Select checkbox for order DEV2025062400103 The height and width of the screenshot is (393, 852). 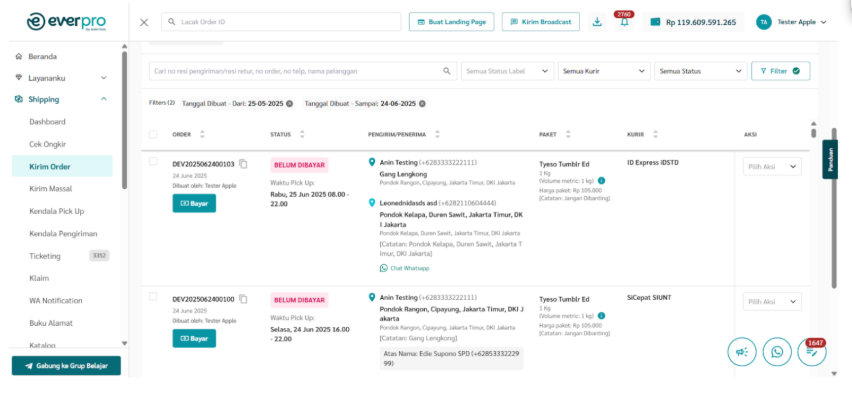click(153, 161)
